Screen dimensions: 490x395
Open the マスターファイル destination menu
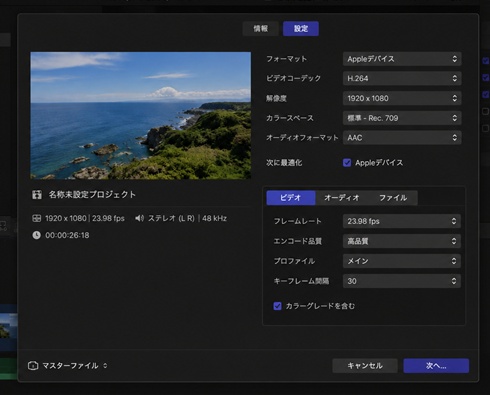tap(75, 366)
